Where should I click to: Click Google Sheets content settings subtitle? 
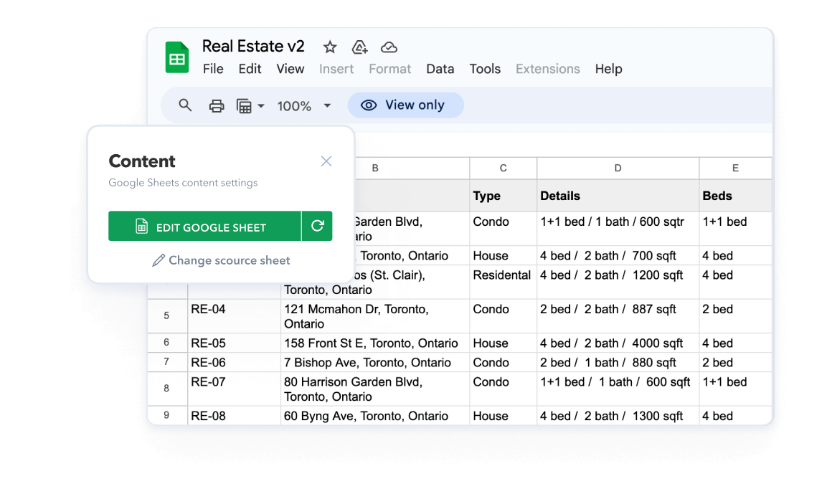tap(183, 183)
